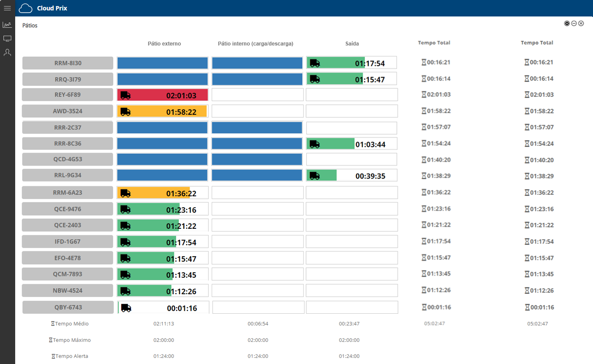Image resolution: width=593 pixels, height=364 pixels.
Task: Click the truck icon in QBY-6743 row
Action: point(126,308)
